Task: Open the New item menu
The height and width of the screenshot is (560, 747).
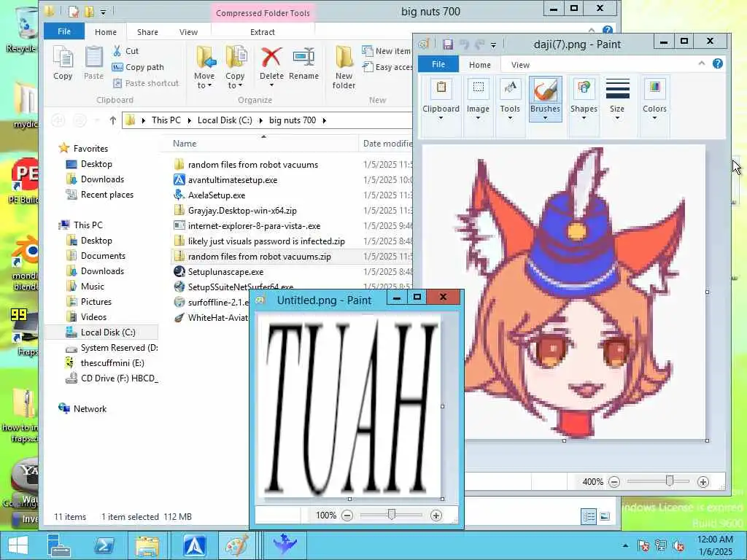Action: [387, 51]
